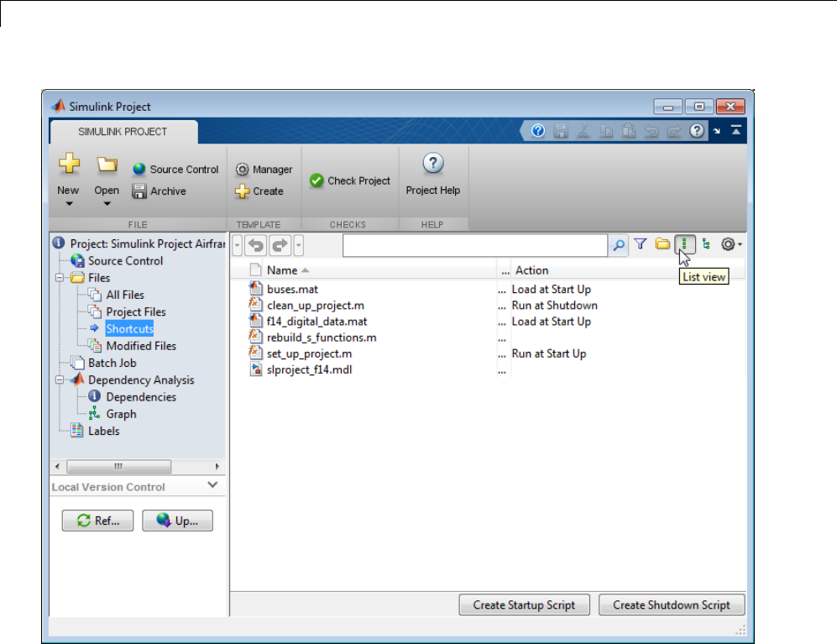837x644 pixels.
Task: Select rebuild_s_functions.m file
Action: tap(322, 338)
